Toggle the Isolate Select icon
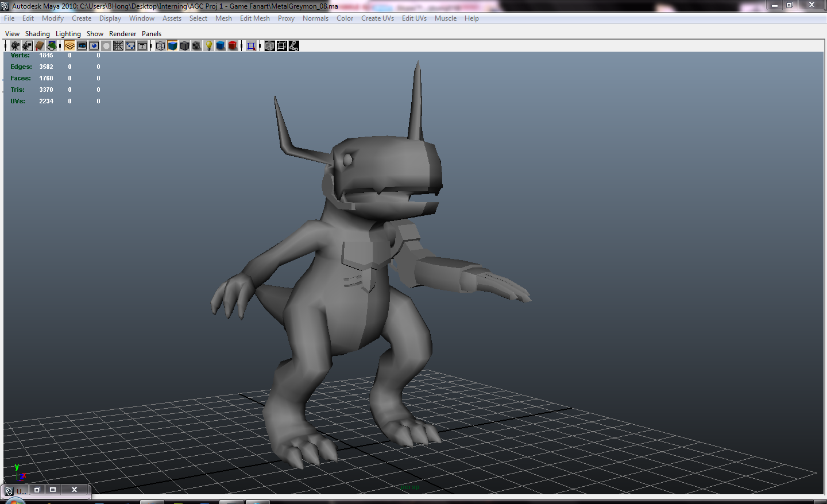 [x=251, y=46]
